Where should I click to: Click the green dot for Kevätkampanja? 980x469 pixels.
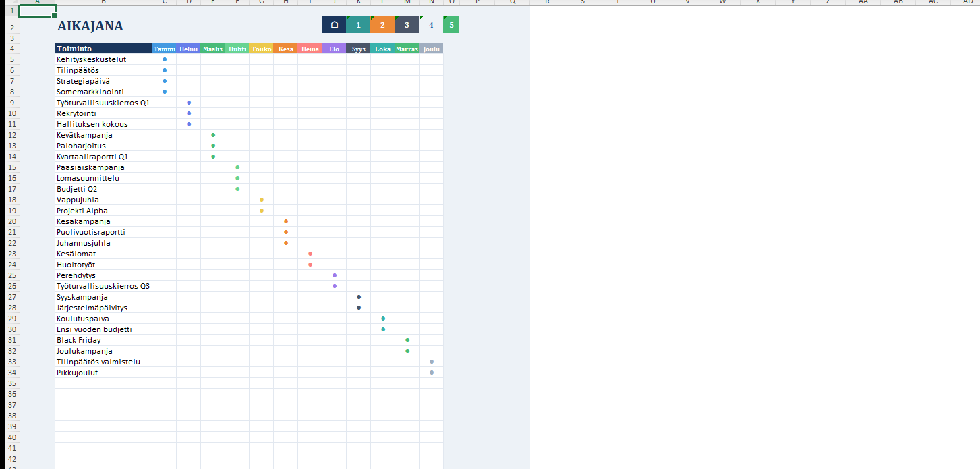tap(213, 135)
